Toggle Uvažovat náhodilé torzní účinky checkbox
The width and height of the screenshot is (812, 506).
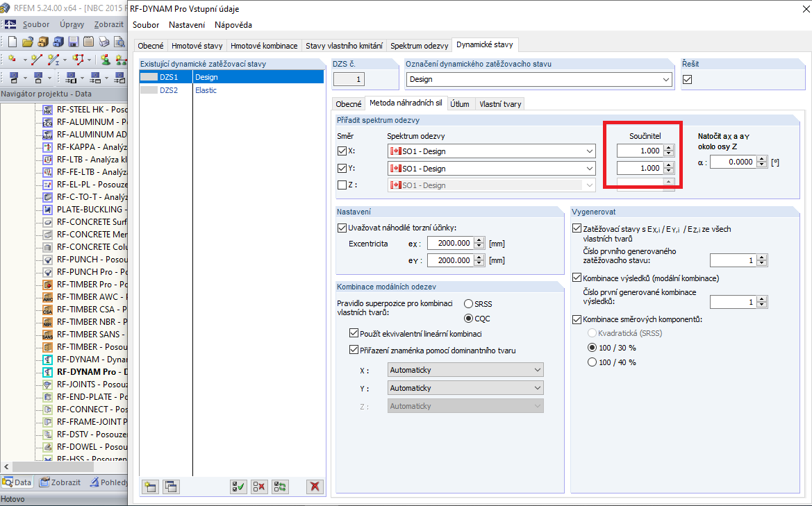coord(342,228)
